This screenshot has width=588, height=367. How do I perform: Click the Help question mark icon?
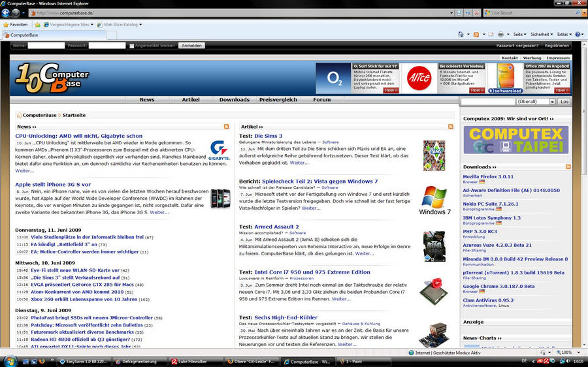click(578, 35)
